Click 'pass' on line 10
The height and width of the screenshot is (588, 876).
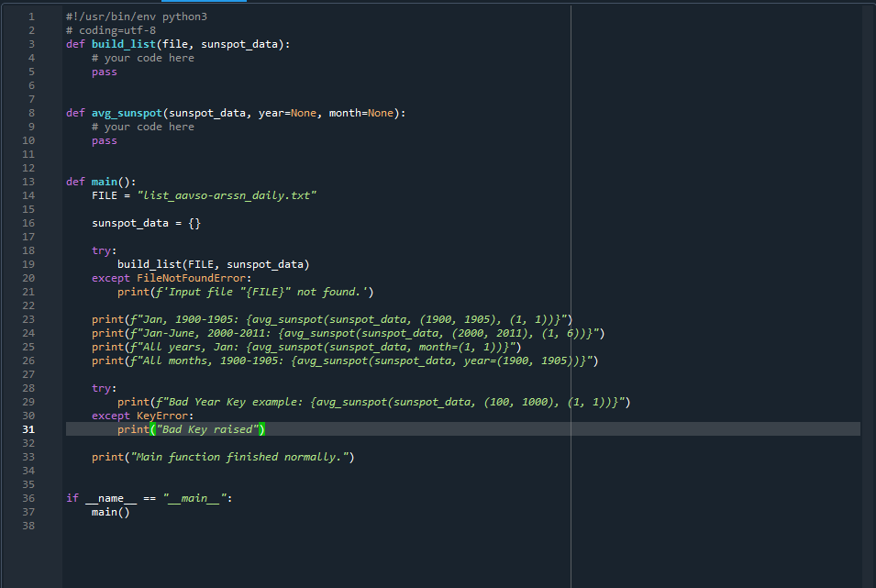(105, 140)
